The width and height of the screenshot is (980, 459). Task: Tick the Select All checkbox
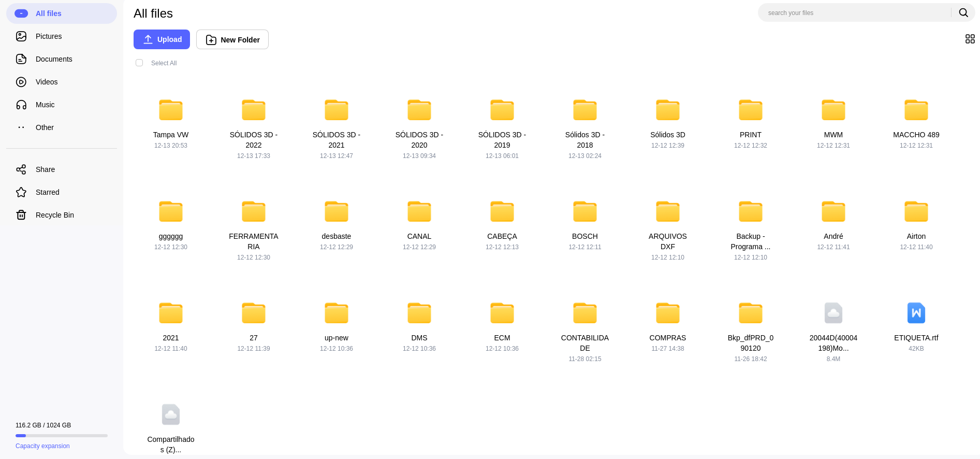pyautogui.click(x=139, y=63)
